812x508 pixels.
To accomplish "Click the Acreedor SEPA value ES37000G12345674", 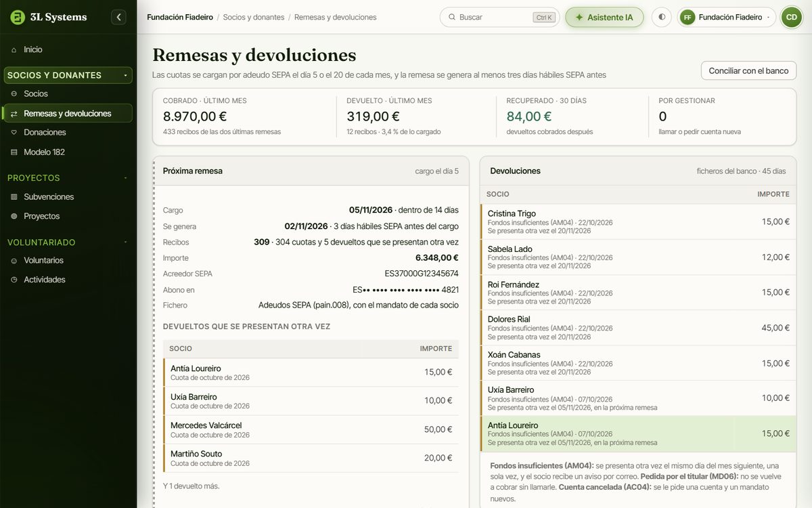I will [422, 274].
